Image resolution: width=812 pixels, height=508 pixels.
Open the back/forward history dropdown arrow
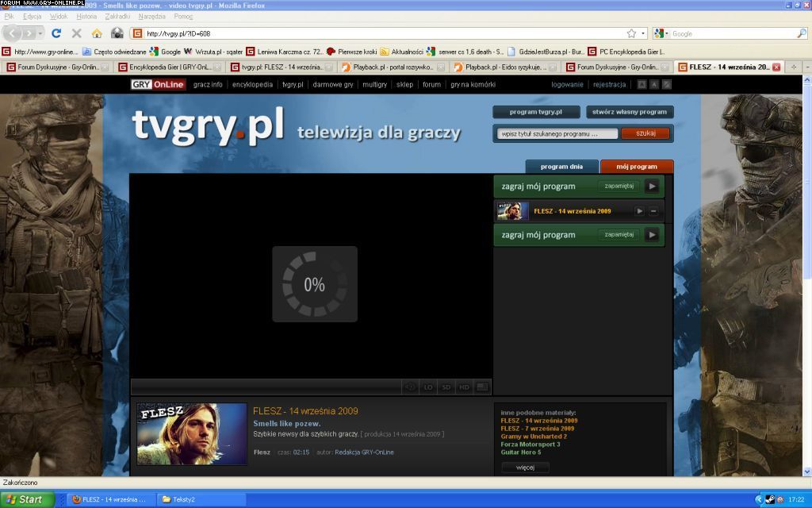pyautogui.click(x=40, y=33)
